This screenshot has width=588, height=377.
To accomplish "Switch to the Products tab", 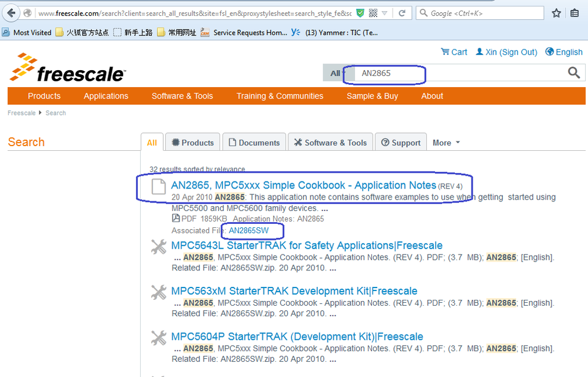I will (x=192, y=143).
